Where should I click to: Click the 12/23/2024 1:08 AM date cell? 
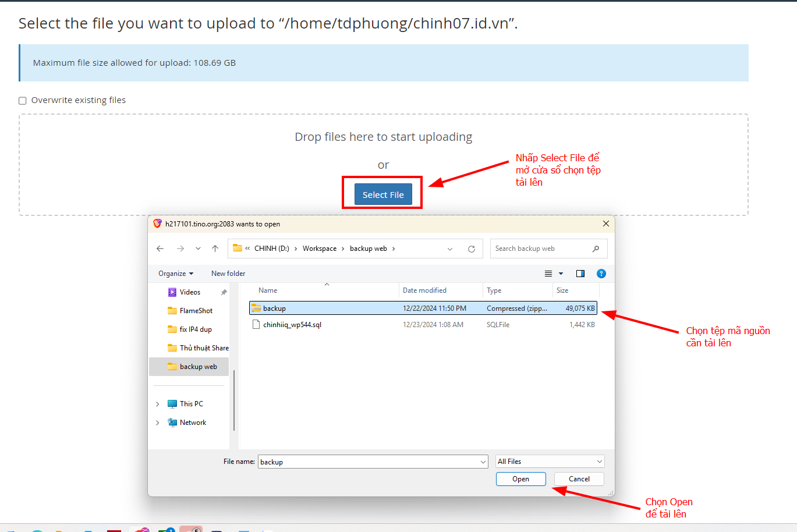433,325
